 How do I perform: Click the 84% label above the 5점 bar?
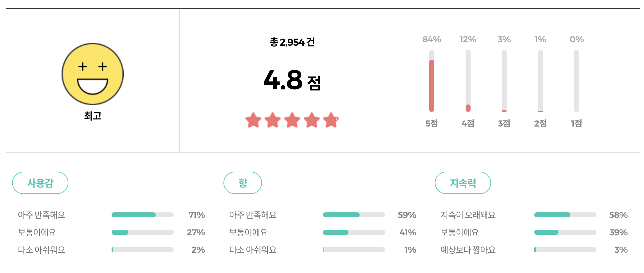coord(431,39)
